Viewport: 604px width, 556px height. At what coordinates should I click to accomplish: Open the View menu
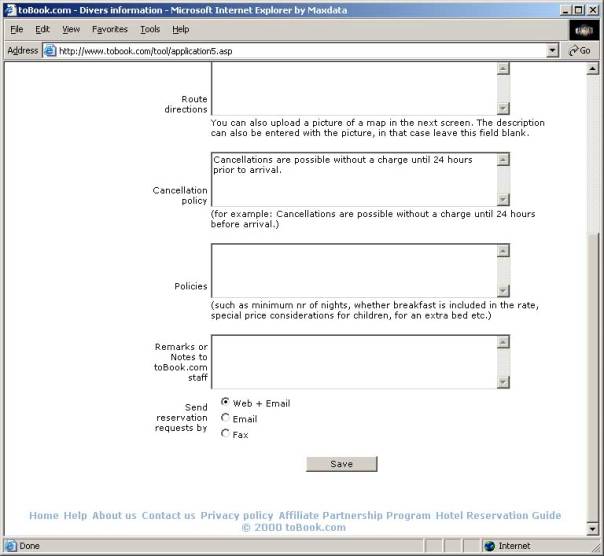click(71, 30)
